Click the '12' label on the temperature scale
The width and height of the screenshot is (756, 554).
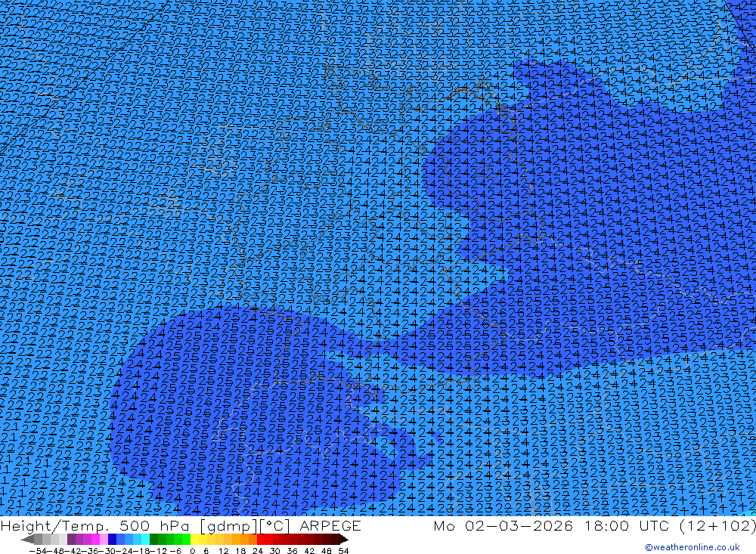point(223,551)
